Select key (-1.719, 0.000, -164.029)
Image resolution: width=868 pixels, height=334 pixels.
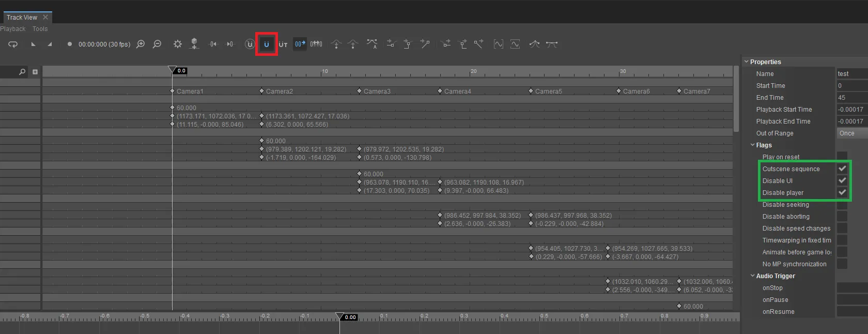coord(262,157)
